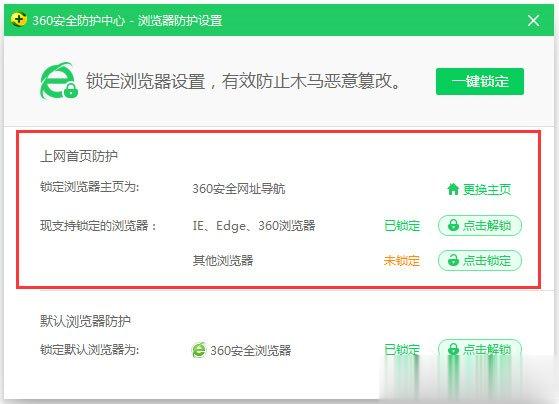Click the 已锁定 status for default browser

click(402, 349)
